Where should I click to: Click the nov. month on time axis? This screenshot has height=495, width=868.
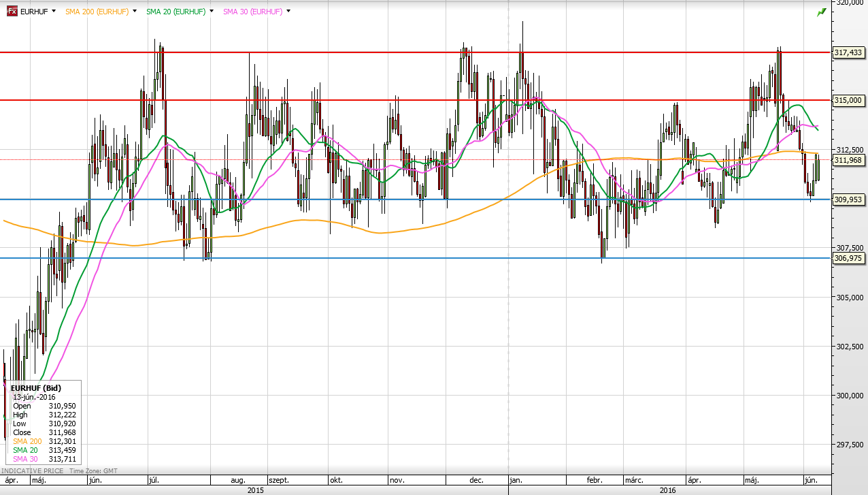[396, 480]
